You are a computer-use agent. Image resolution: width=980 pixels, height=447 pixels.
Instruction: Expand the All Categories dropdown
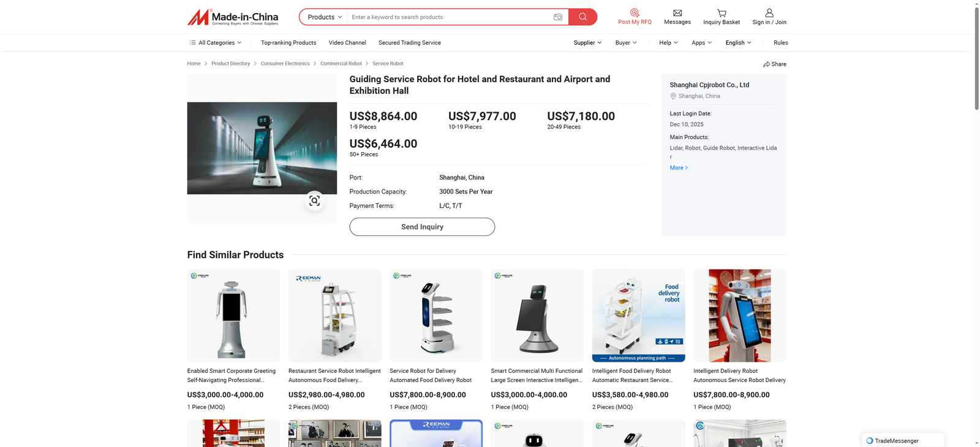point(216,43)
